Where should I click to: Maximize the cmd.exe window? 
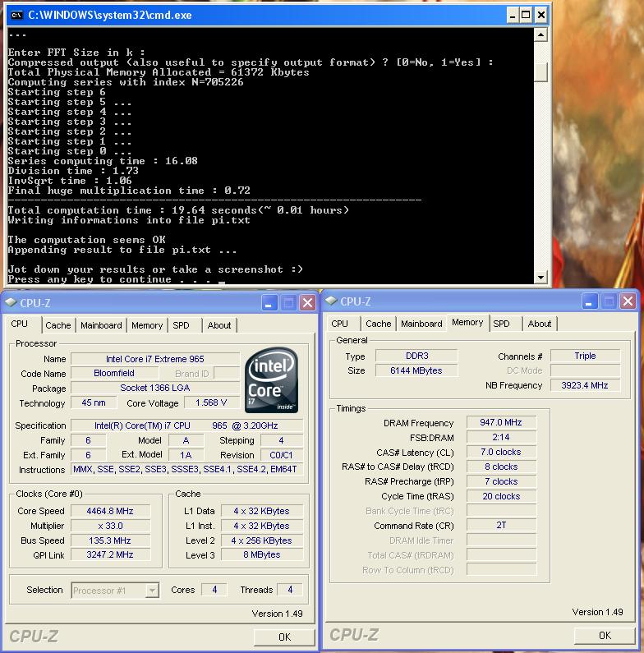click(x=527, y=16)
